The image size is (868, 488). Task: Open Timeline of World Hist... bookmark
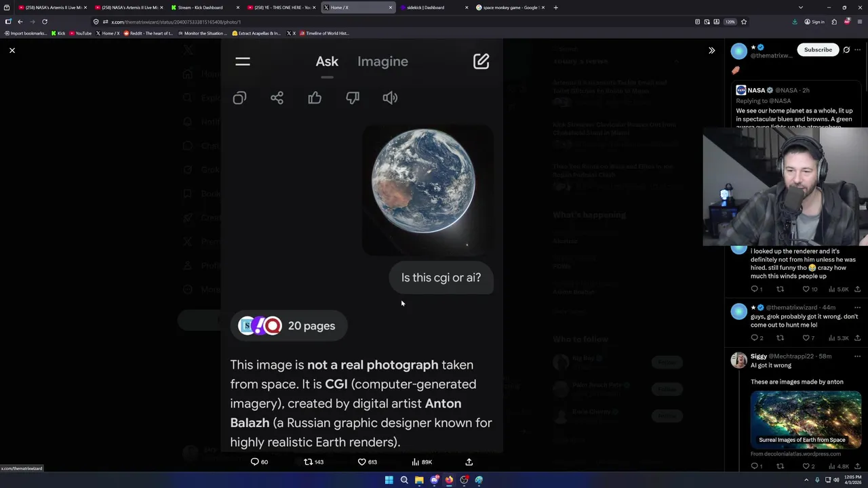tap(324, 33)
